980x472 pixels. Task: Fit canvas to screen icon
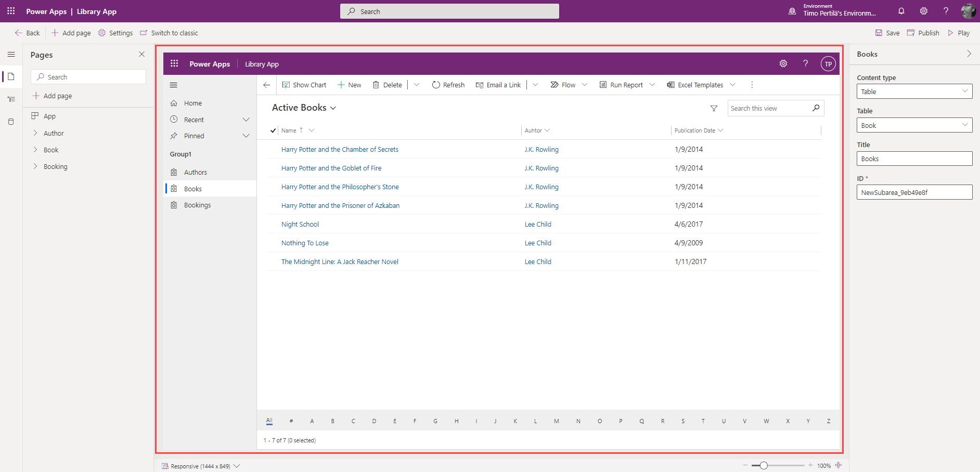pos(838,465)
